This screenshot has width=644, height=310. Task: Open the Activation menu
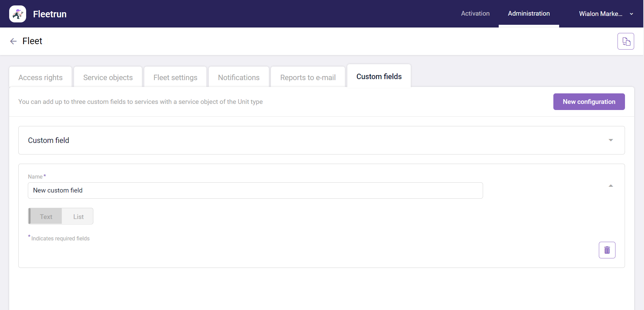[x=475, y=14]
